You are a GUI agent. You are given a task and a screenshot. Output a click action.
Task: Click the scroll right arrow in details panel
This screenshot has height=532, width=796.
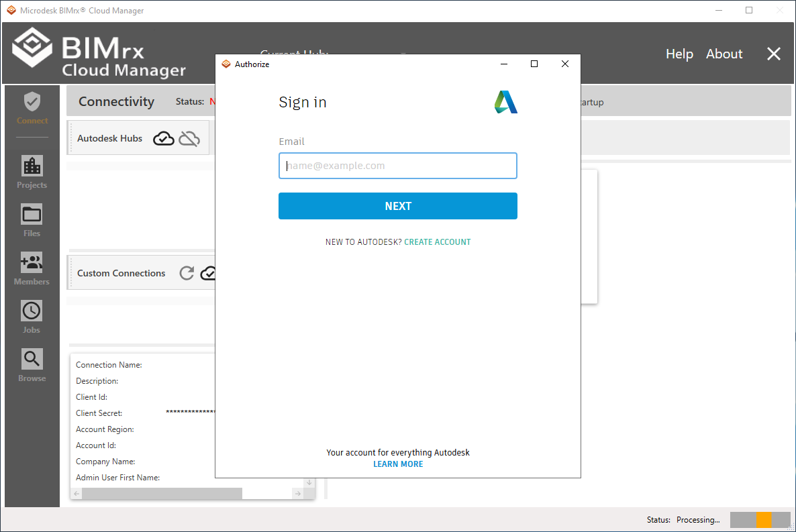298,493
